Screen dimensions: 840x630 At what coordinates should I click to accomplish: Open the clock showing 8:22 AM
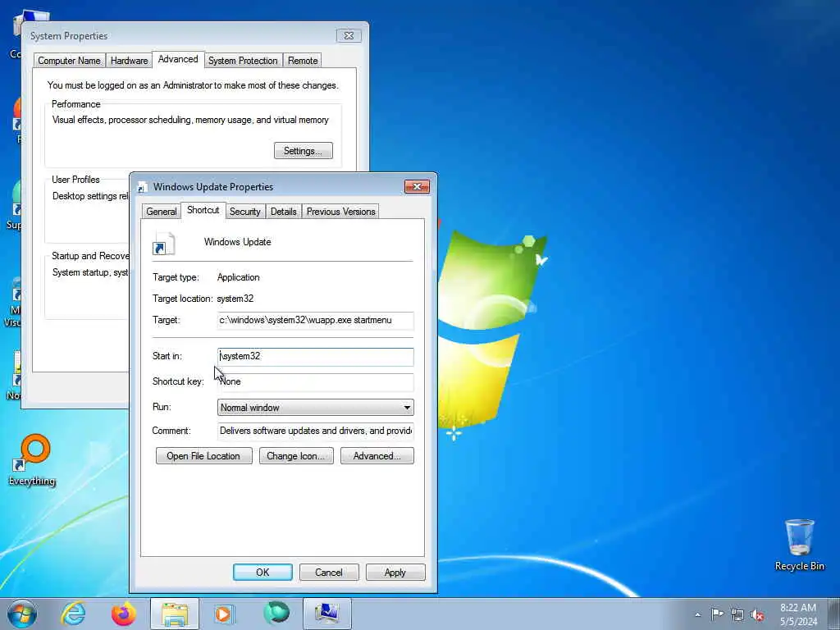(x=798, y=614)
